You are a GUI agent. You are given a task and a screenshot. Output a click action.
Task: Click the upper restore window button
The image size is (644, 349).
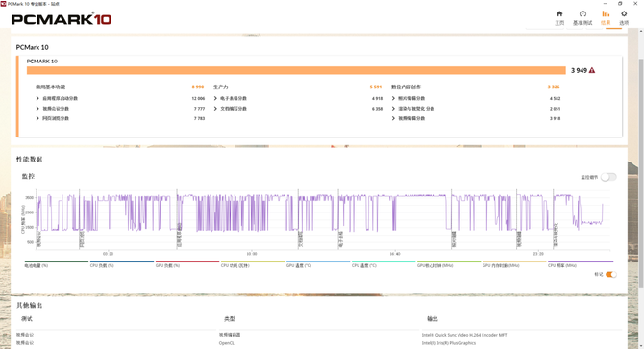[x=620, y=3]
